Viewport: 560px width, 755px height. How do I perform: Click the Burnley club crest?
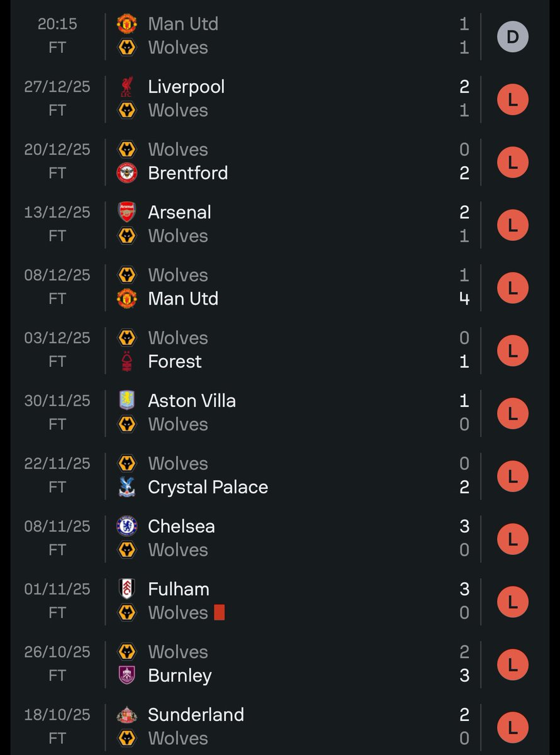pos(127,676)
